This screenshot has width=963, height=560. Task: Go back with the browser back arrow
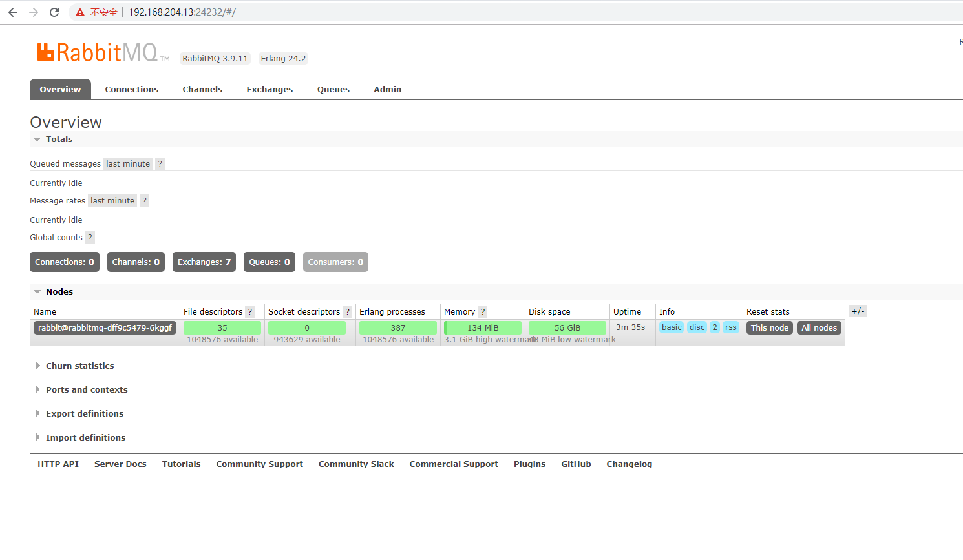coord(13,12)
